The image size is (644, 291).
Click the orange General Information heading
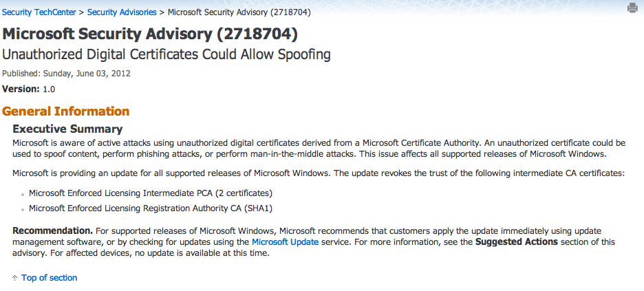click(x=66, y=111)
